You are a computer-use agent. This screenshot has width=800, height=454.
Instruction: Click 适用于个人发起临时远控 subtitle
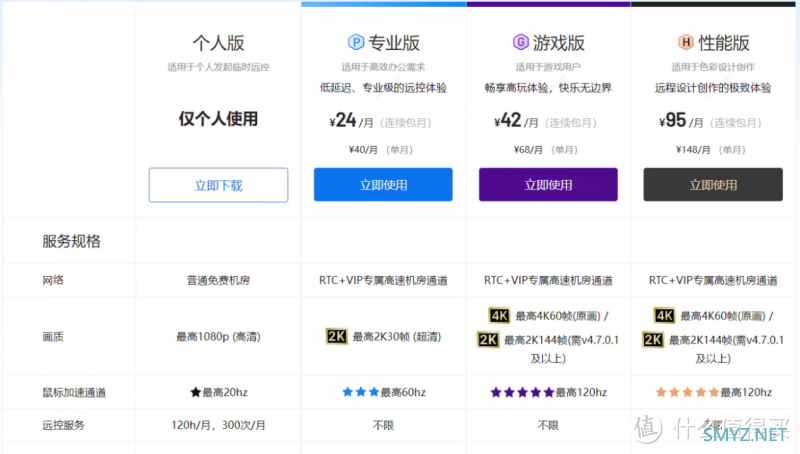(x=218, y=67)
